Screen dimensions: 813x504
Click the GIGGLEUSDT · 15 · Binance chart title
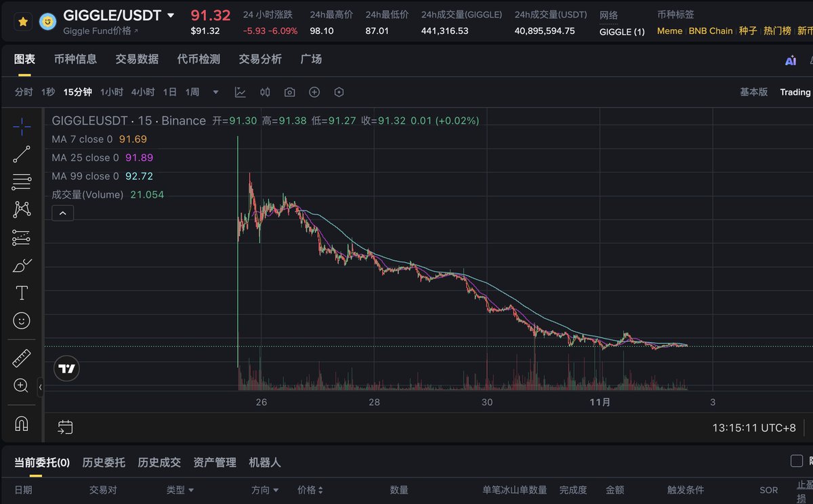pos(129,121)
